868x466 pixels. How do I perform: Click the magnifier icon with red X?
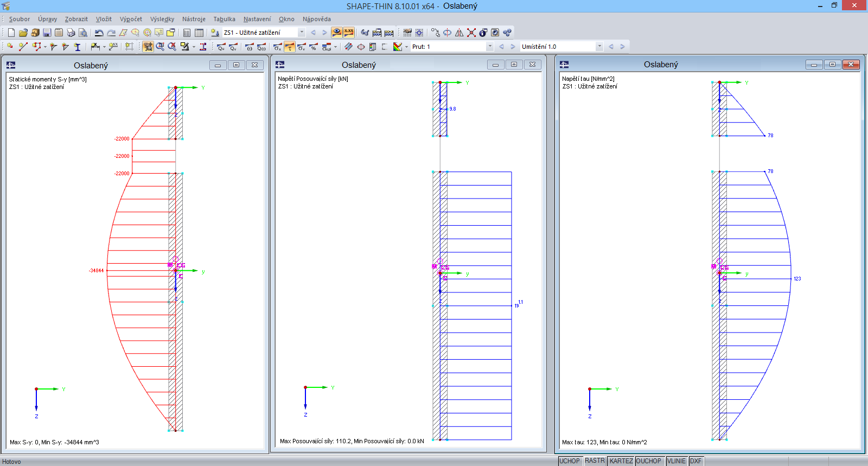pos(172,47)
